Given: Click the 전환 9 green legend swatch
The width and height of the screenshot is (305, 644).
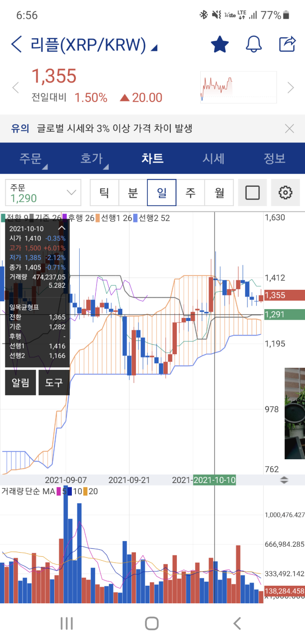Looking at the screenshot, I should tap(3, 218).
